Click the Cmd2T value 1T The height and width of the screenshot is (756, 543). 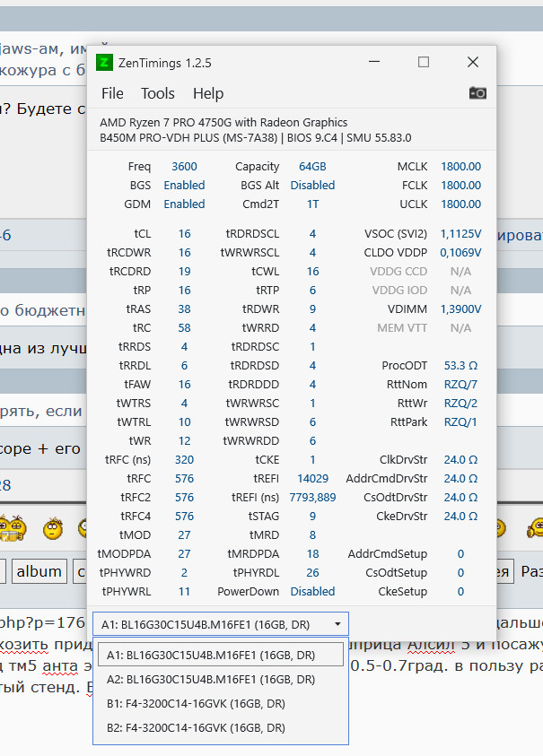point(312,204)
